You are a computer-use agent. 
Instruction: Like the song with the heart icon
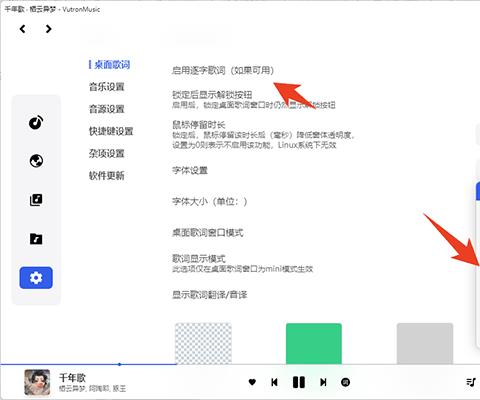pyautogui.click(x=252, y=382)
